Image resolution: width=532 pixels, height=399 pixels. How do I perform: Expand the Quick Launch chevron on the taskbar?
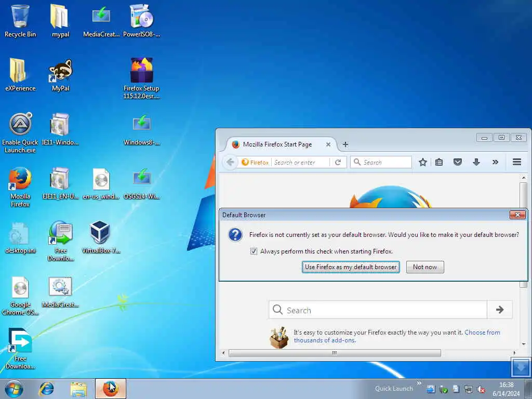(419, 383)
